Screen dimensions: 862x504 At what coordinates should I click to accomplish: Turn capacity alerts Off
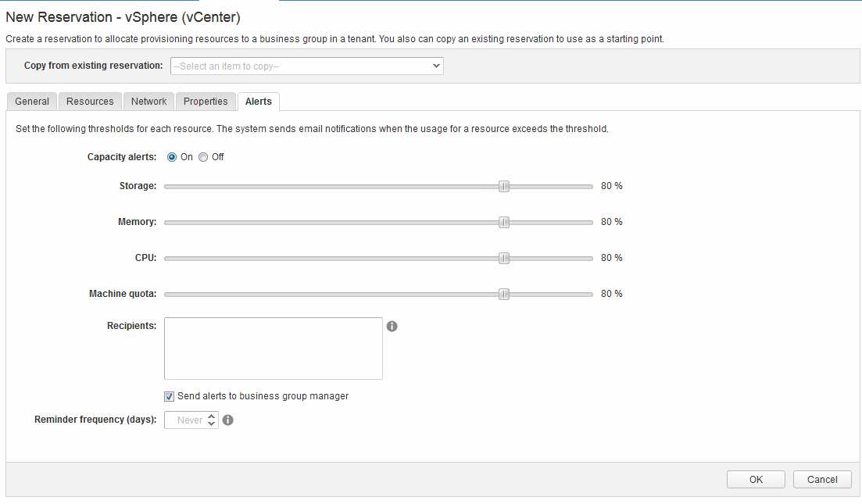203,157
